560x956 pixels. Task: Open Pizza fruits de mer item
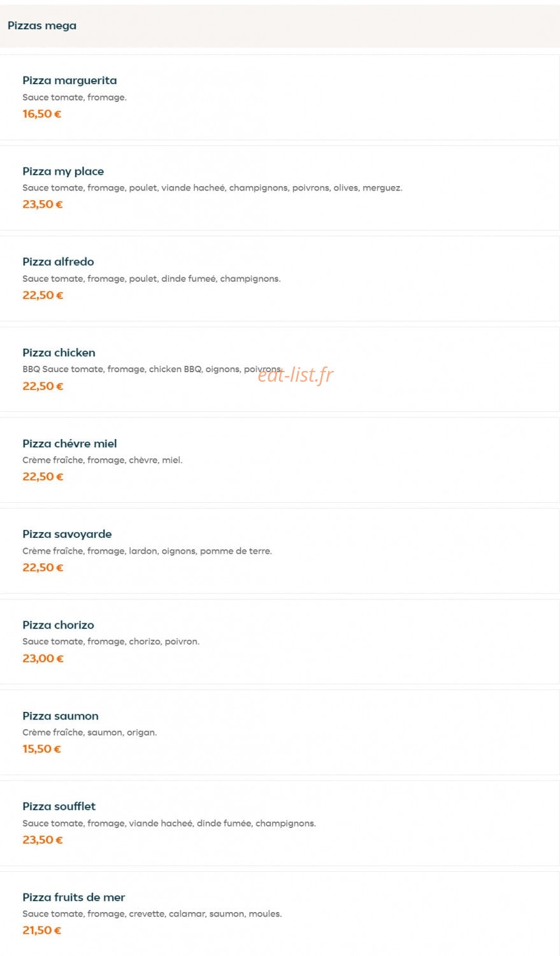(280, 914)
